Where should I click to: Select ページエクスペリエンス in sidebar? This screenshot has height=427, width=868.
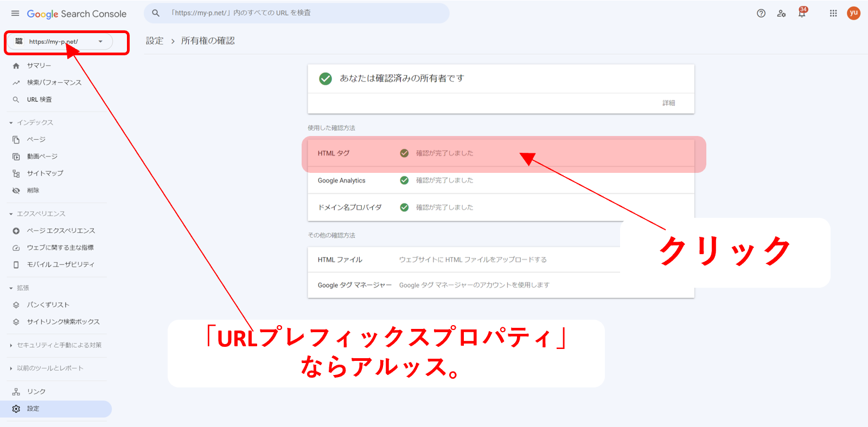[x=61, y=231]
